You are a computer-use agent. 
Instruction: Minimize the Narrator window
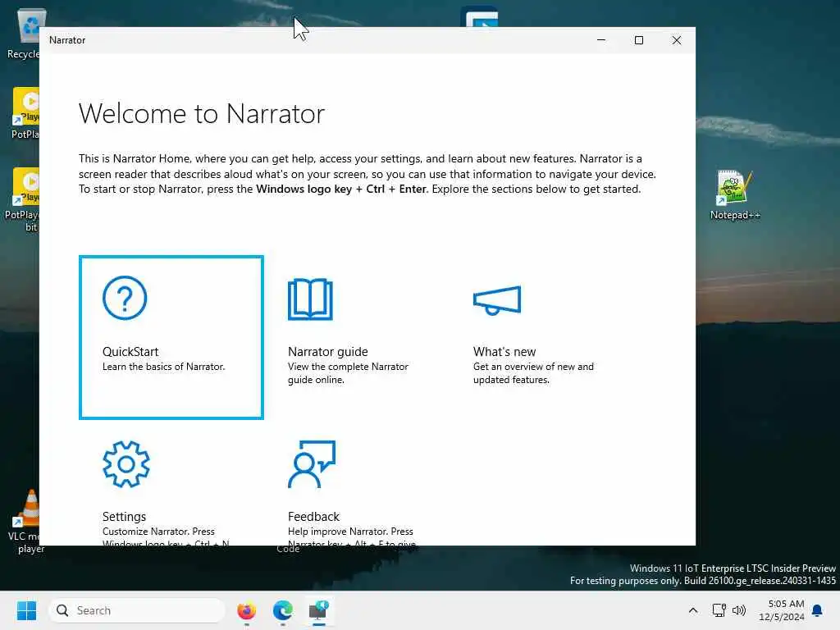tap(601, 40)
